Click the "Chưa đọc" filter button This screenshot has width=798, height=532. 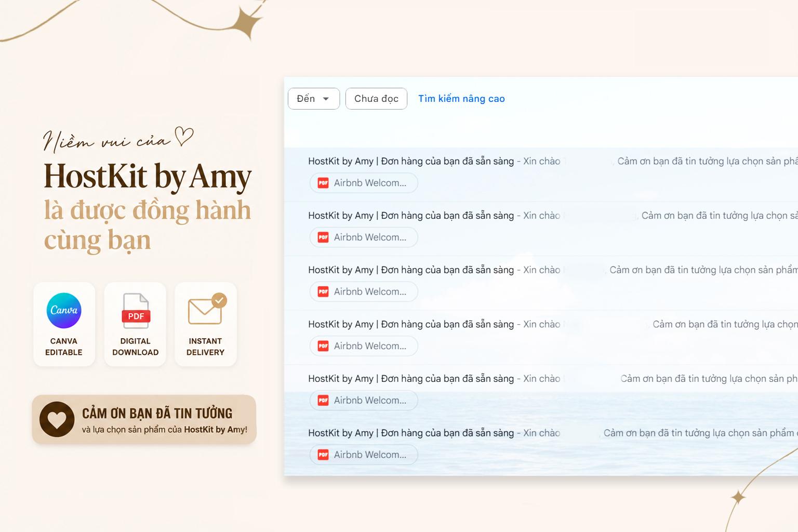tap(376, 99)
